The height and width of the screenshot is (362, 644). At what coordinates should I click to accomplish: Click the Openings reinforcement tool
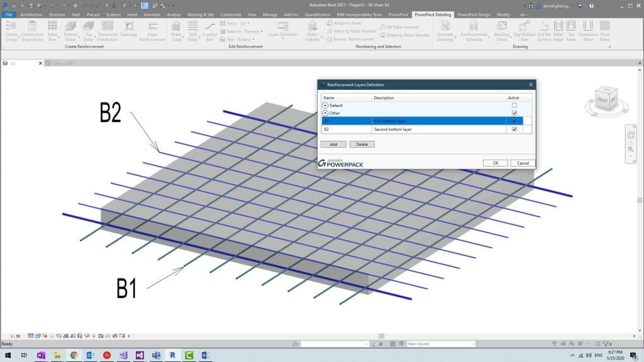coord(128,29)
